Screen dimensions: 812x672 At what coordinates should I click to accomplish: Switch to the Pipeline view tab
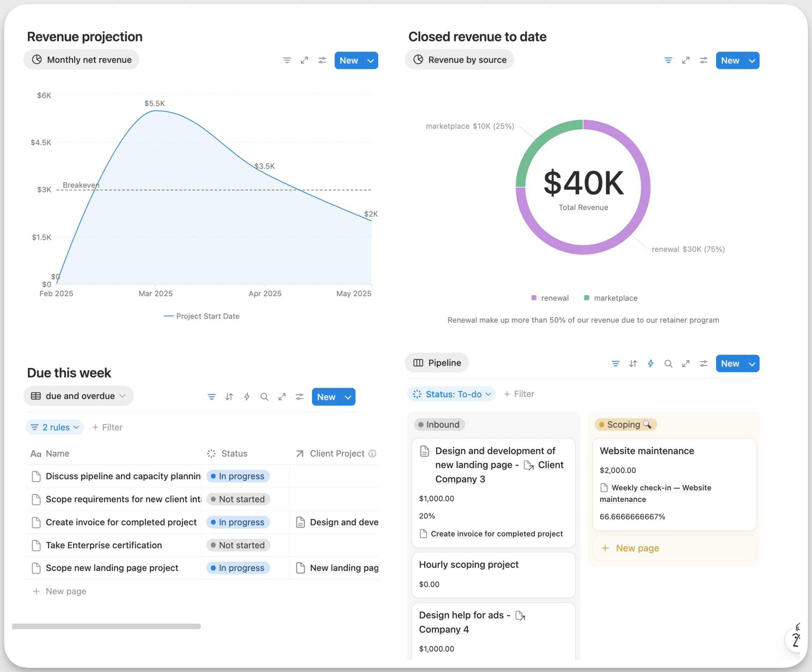437,363
